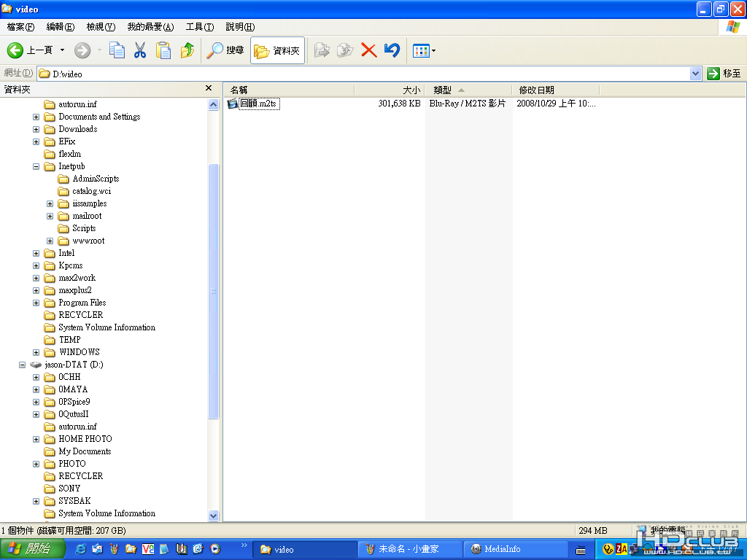Click the red Delete X icon
Image resolution: width=747 pixels, height=560 pixels.
click(368, 50)
